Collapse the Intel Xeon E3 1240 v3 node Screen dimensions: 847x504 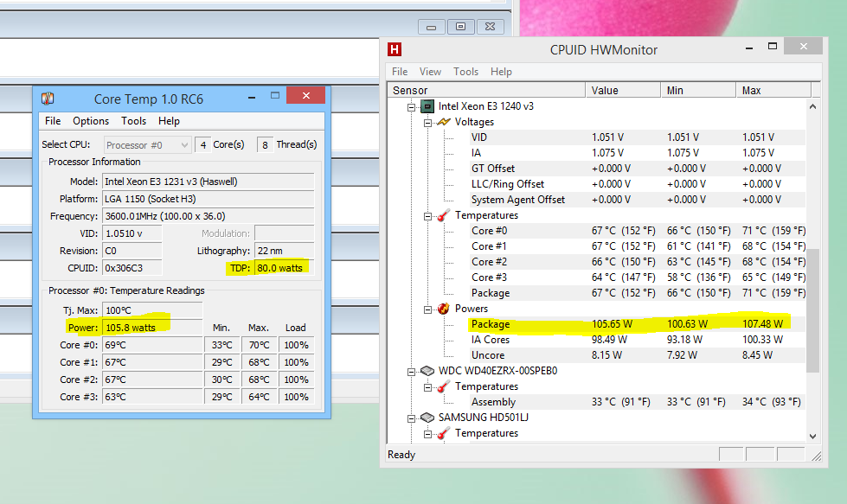(412, 107)
